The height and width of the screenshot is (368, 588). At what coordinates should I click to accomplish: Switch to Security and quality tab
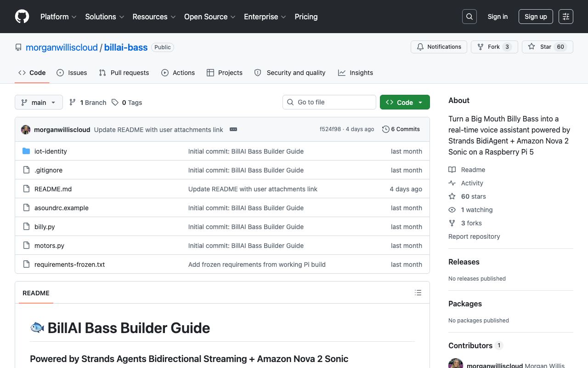pyautogui.click(x=290, y=73)
